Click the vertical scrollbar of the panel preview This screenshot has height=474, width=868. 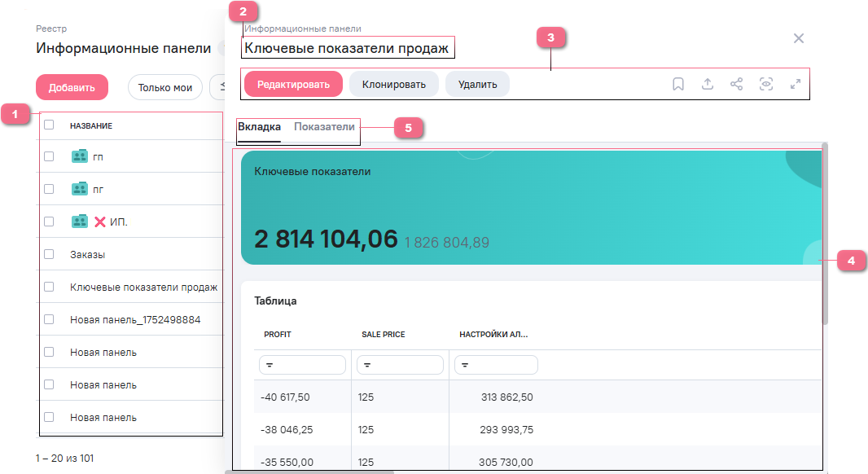[825, 236]
